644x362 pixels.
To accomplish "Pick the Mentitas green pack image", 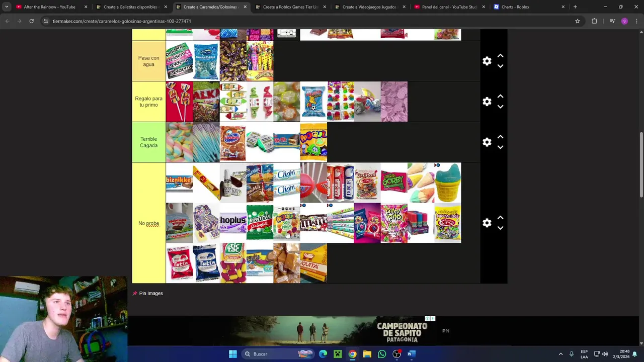I will 260,223.
